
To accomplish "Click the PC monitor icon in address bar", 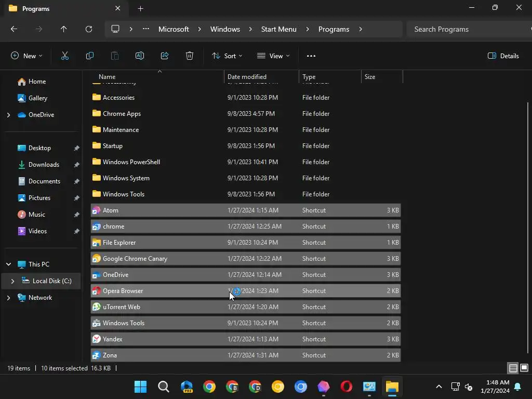I will pyautogui.click(x=115, y=29).
